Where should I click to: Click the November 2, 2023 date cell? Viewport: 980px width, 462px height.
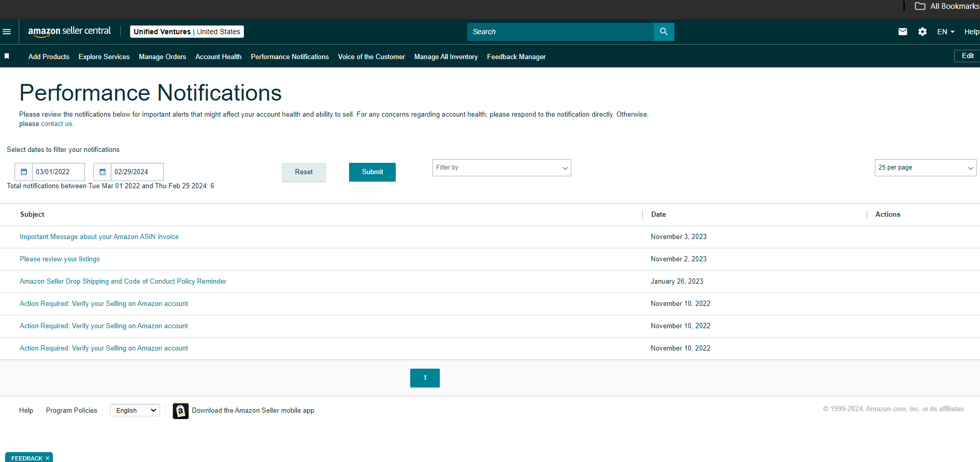click(679, 259)
